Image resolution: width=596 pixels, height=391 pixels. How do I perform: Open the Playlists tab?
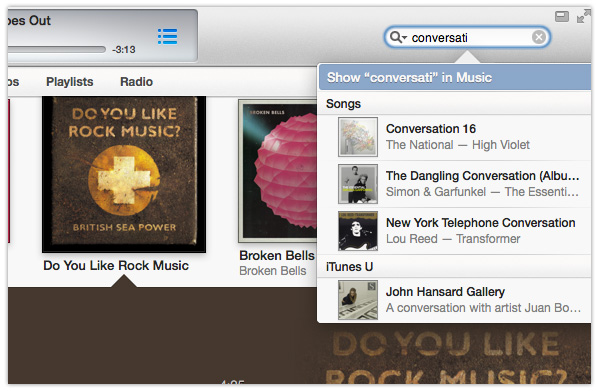coord(70,82)
